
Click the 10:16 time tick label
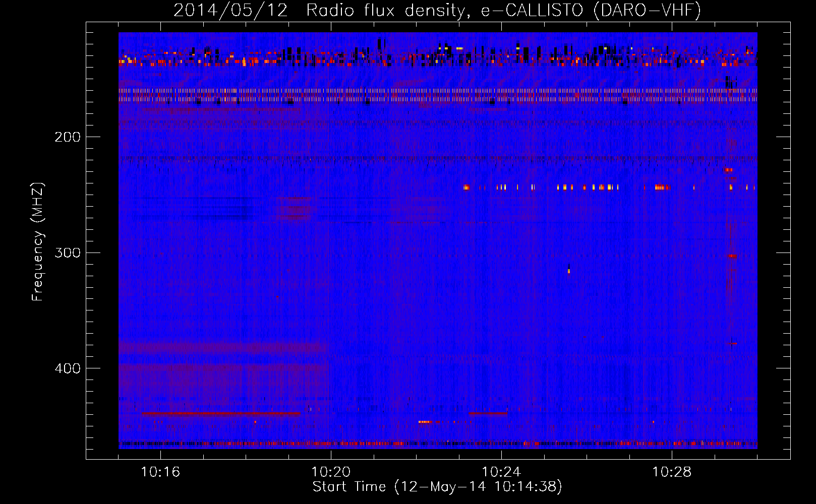pos(160,472)
